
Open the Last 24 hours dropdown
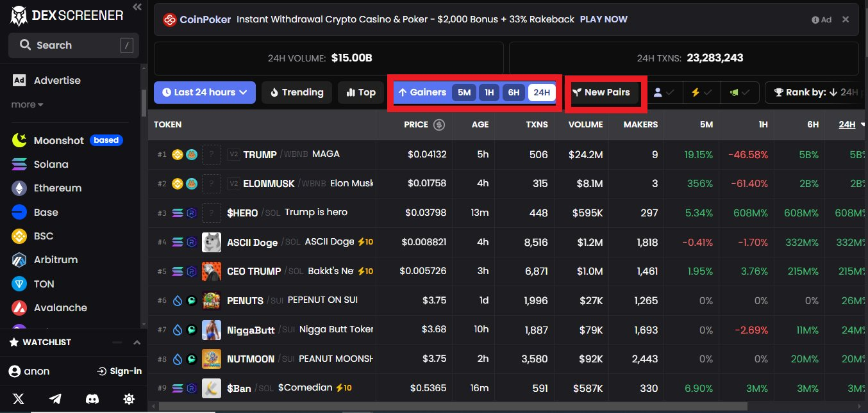click(x=204, y=92)
